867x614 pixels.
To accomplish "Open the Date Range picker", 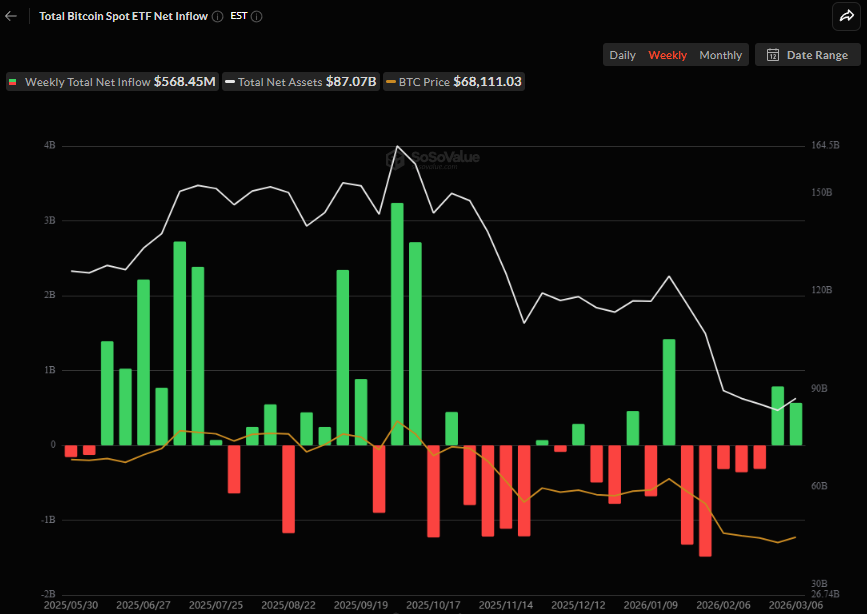I will [808, 55].
